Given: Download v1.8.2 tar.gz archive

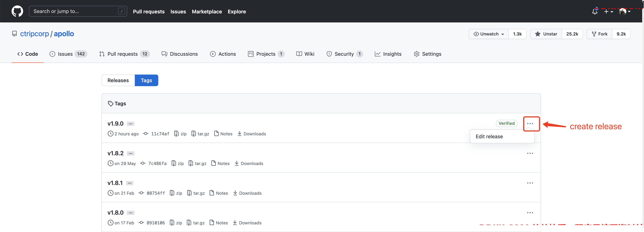Looking at the screenshot, I should (198, 164).
